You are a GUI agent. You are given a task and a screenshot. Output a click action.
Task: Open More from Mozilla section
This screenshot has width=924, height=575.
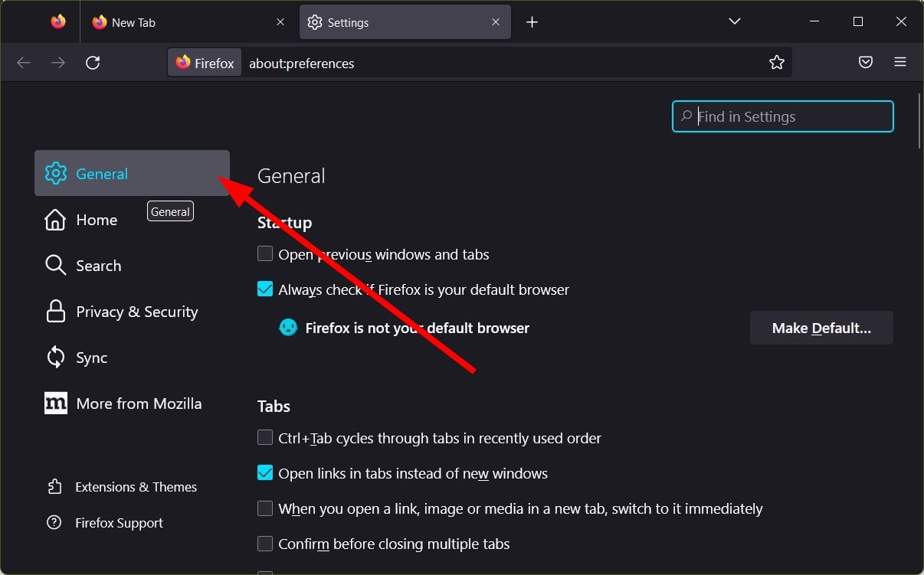pyautogui.click(x=132, y=403)
